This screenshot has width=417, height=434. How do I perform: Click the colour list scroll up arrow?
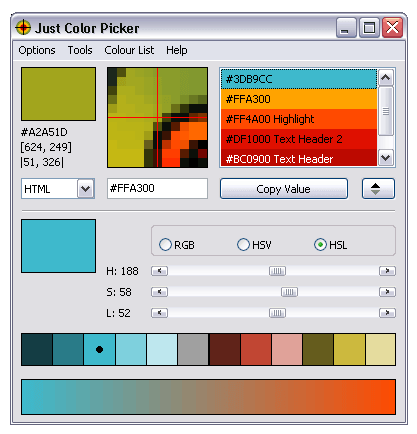(386, 78)
